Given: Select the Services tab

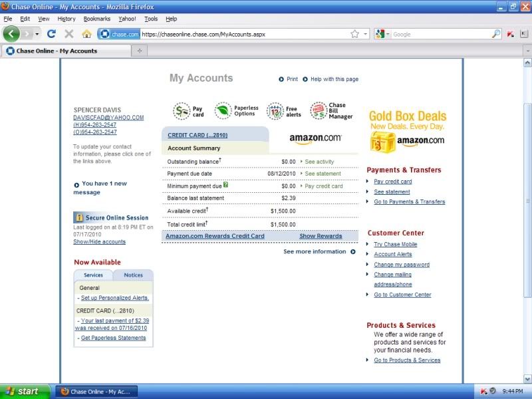Looking at the screenshot, I should point(93,275).
